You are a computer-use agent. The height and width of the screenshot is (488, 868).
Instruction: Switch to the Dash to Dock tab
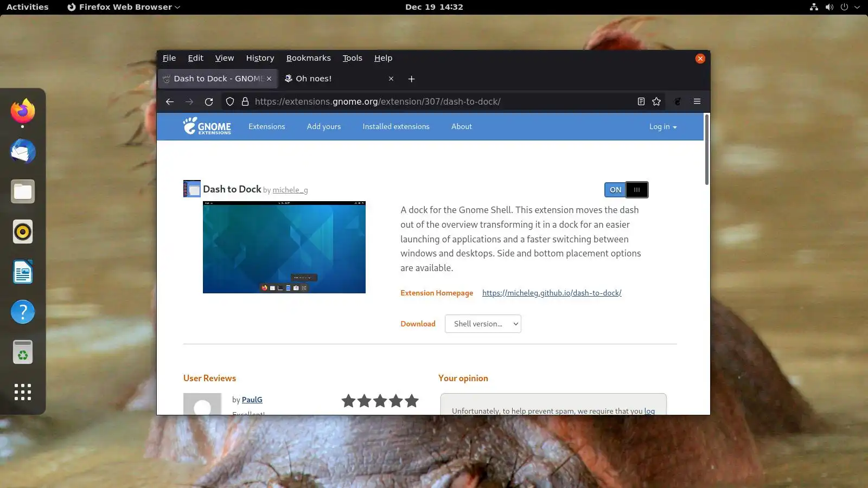218,79
